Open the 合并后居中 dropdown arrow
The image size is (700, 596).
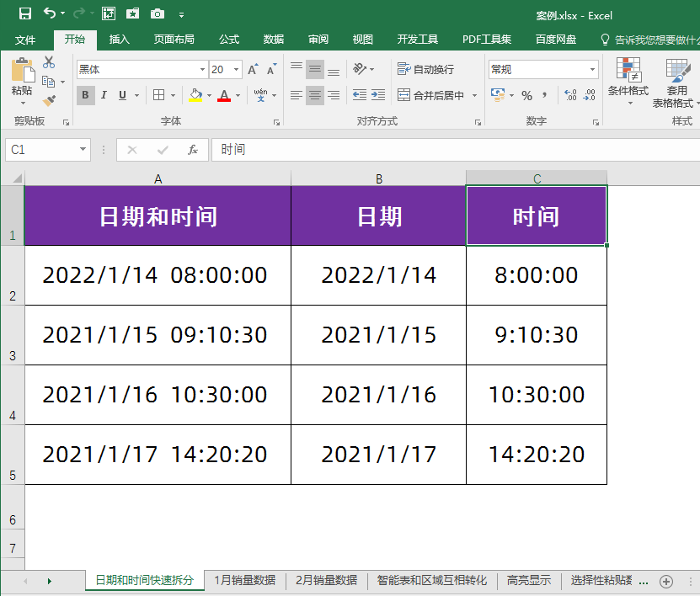coord(474,95)
